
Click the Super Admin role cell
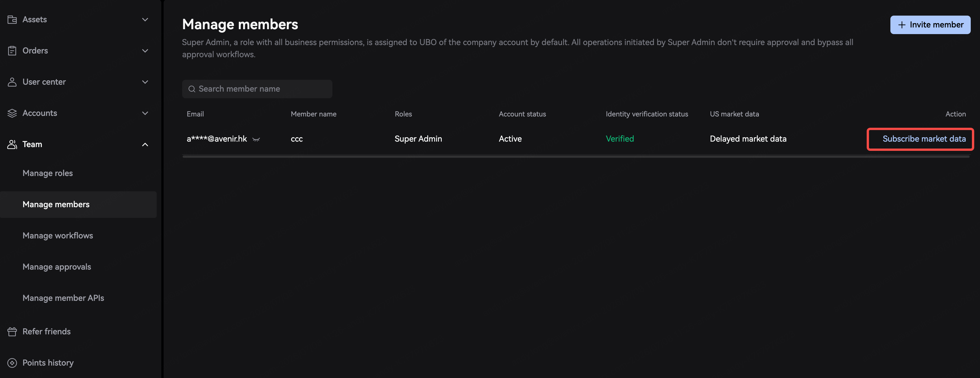pos(418,139)
